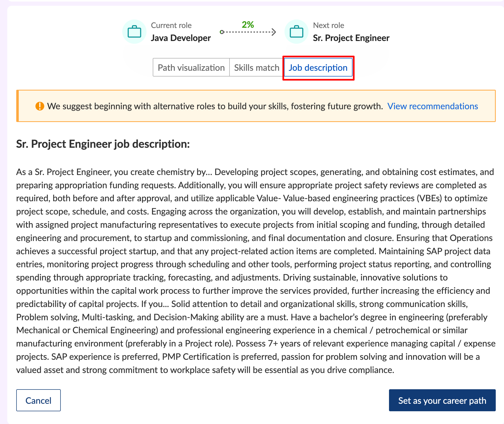504x424 pixels.
Task: Click the Current role briefcase icon
Action: point(134,32)
